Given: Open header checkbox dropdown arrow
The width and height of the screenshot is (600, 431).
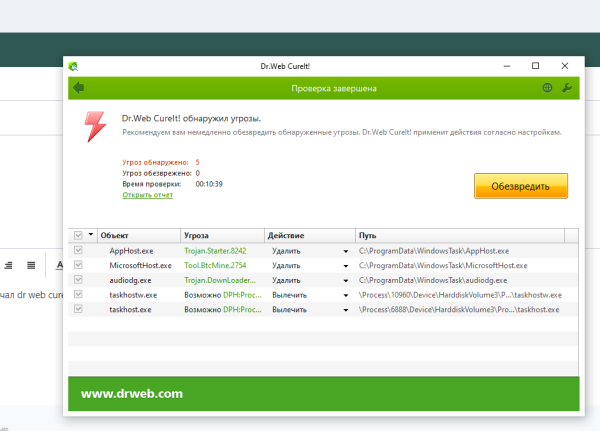Looking at the screenshot, I should [91, 234].
